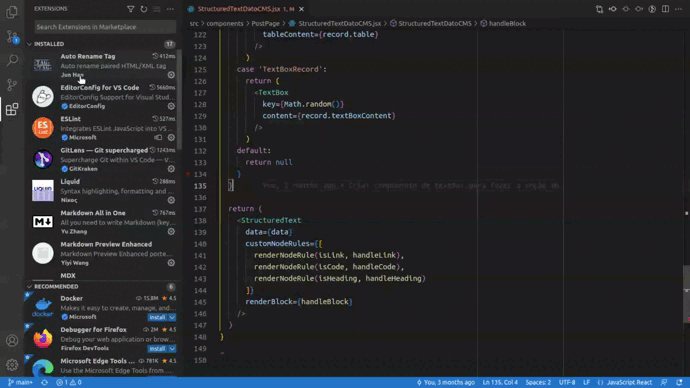Open the Search view in activity bar
The width and height of the screenshot is (690, 388).
click(12, 60)
